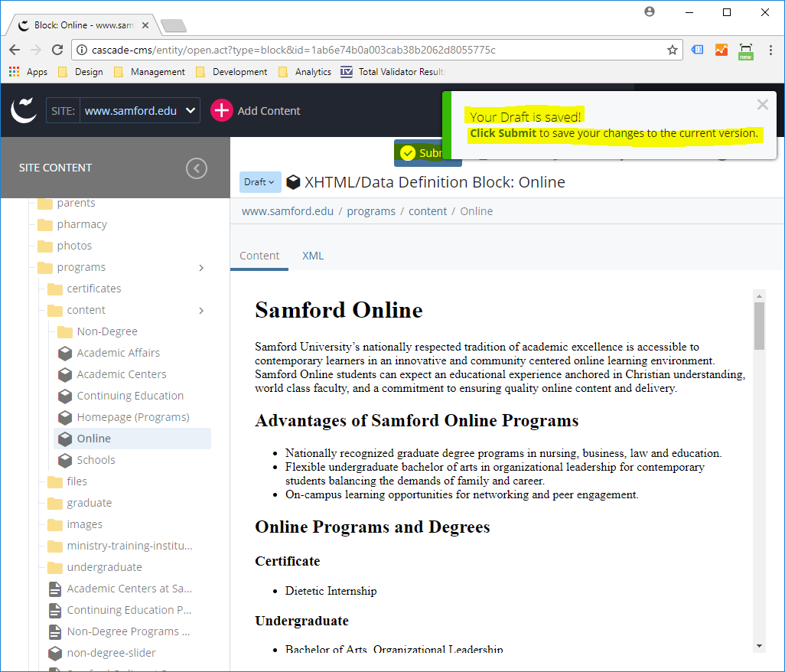This screenshot has height=672, width=785.
Task: Open the Design bookmark folder
Action: coord(80,72)
